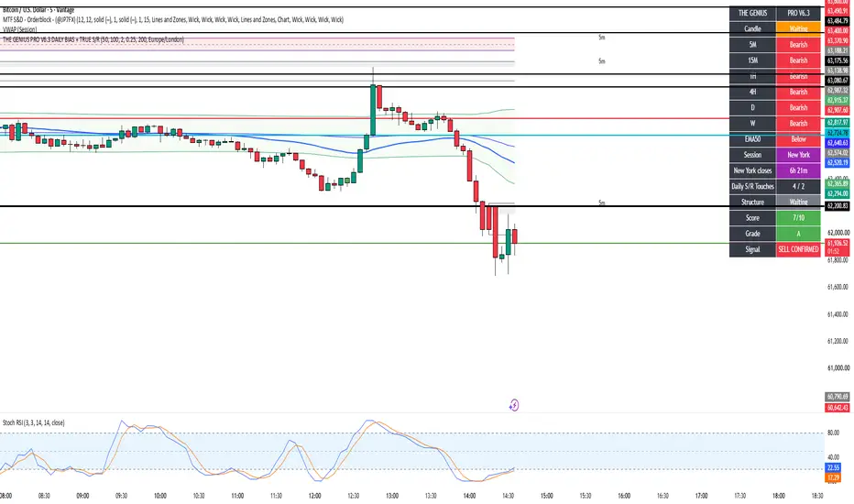Click the MTF S&D Orderblock indicator legend

[172, 19]
